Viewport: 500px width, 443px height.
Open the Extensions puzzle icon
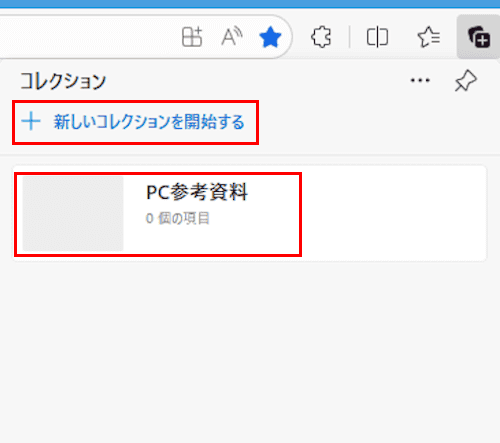click(321, 37)
